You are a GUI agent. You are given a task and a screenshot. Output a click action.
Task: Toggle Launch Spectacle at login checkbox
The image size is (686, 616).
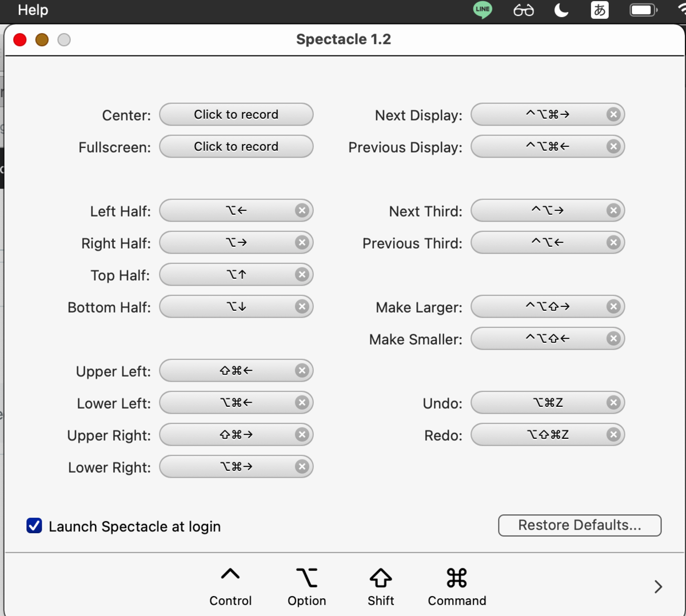(34, 526)
